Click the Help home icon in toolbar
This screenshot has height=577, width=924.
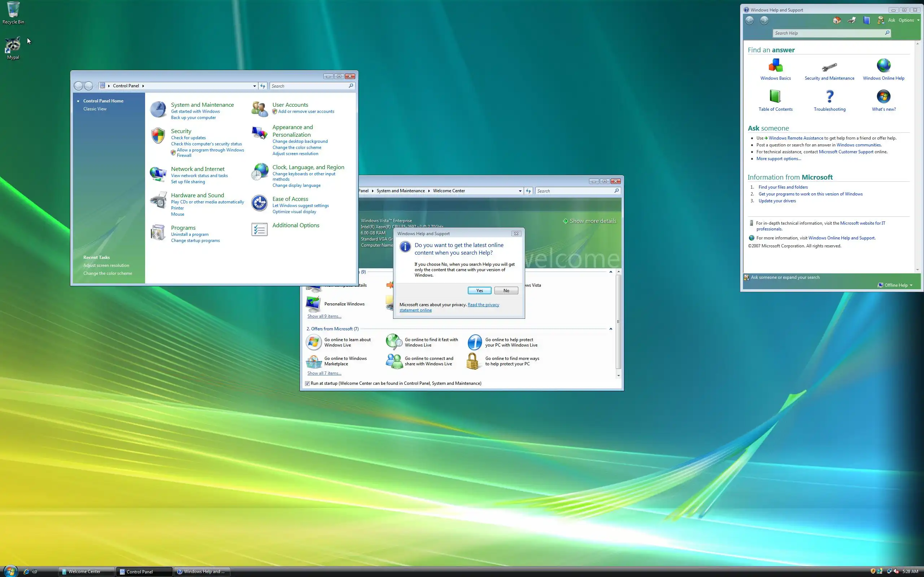pos(837,20)
